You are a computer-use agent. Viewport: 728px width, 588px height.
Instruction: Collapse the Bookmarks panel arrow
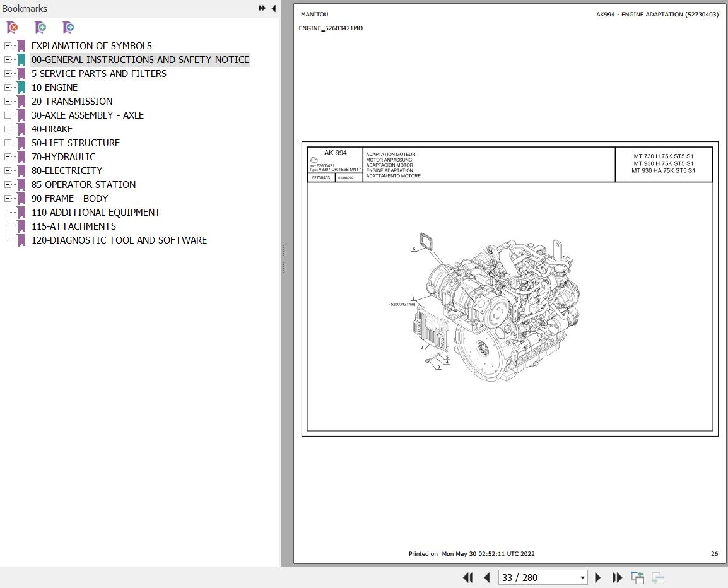273,8
